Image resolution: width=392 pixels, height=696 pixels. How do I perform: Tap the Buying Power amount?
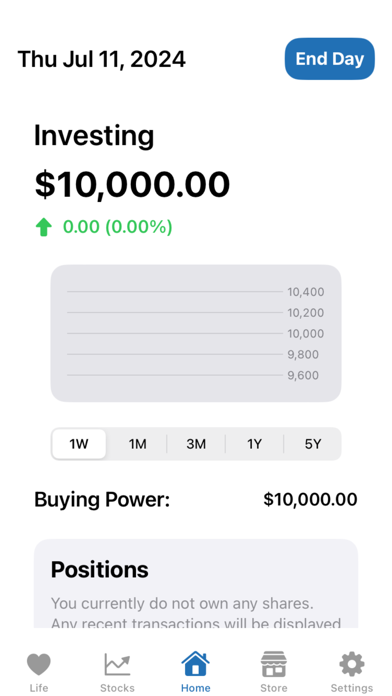pos(310,499)
